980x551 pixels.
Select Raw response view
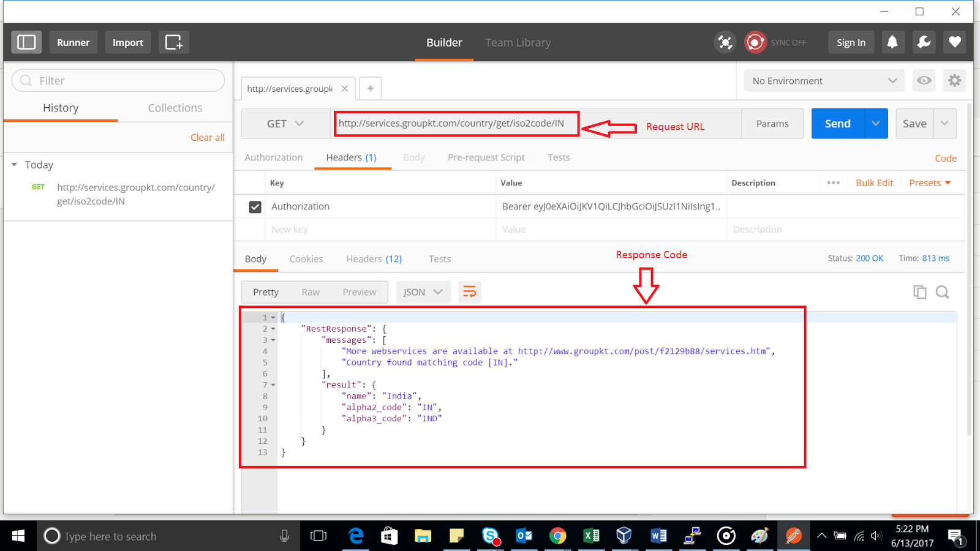point(311,292)
